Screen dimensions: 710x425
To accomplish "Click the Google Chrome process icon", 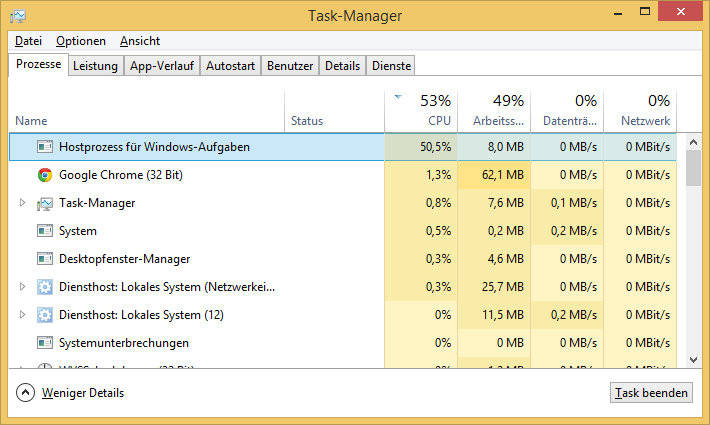I will (45, 175).
